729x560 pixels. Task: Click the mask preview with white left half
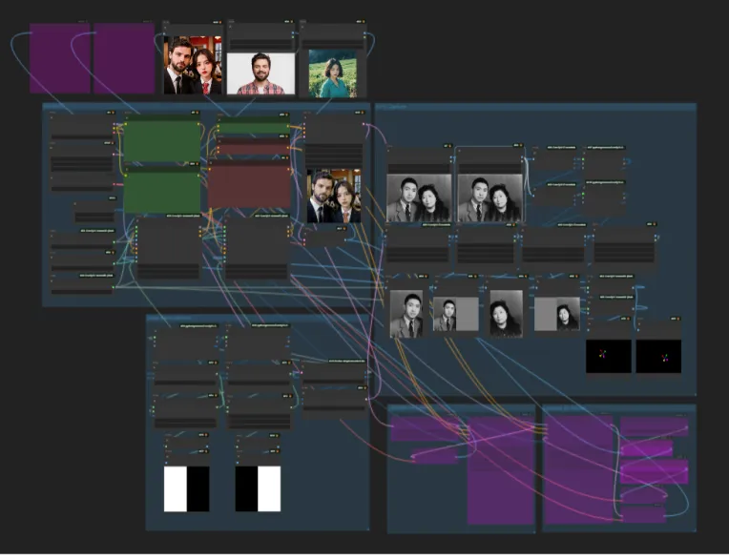click(x=186, y=488)
